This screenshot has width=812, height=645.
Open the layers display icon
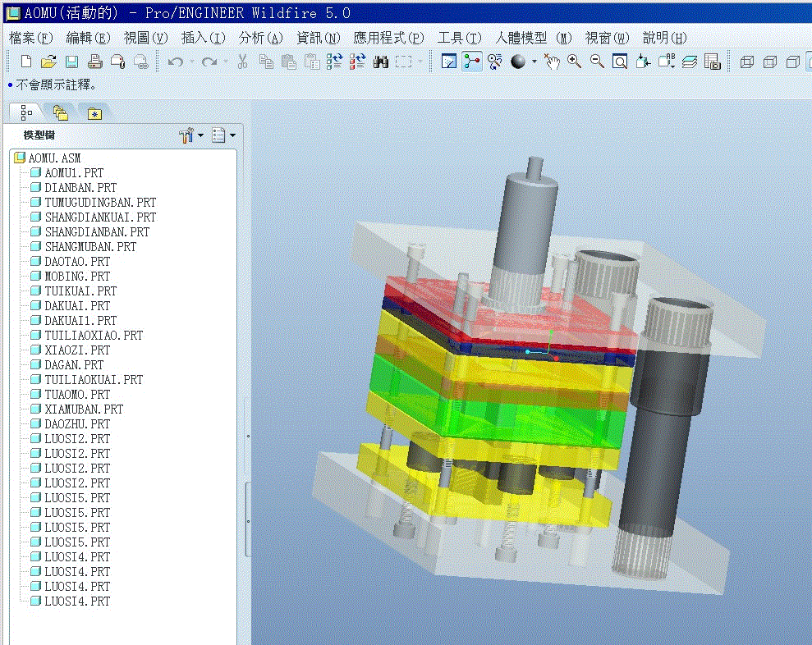pos(690,62)
